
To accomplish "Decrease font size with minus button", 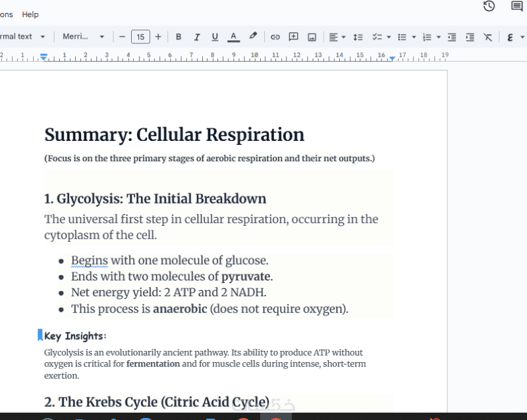I will click(123, 37).
